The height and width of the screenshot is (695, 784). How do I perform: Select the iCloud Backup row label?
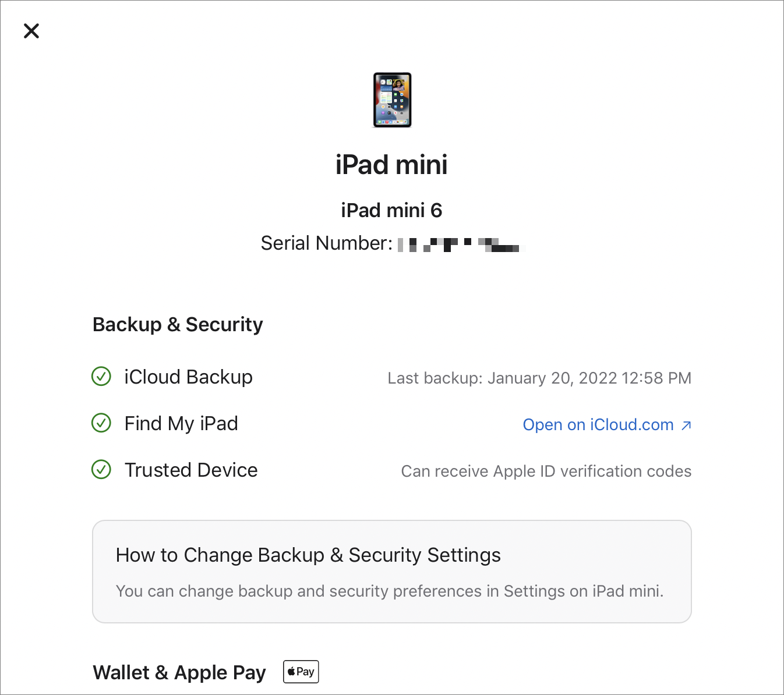tap(188, 377)
